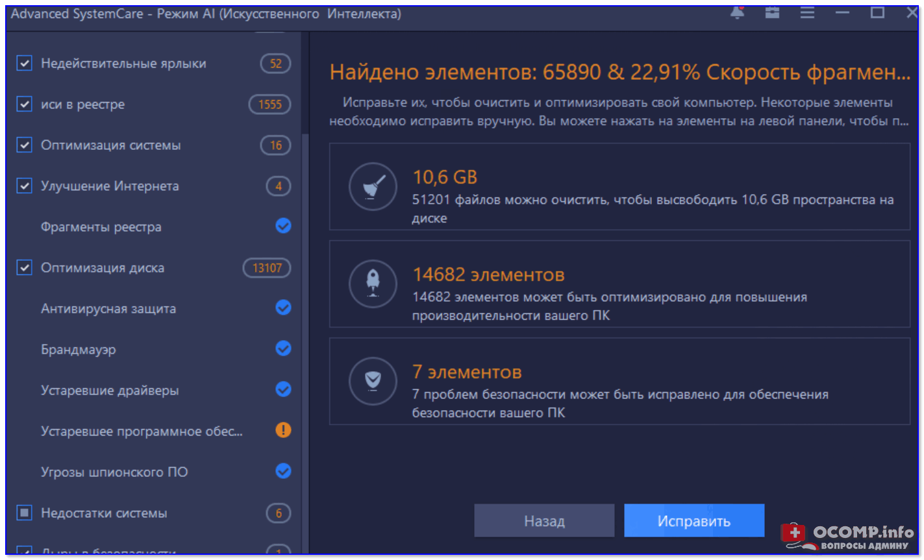The width and height of the screenshot is (924, 560).
Task: Click the broom junk-cleanup icon
Action: click(x=373, y=186)
